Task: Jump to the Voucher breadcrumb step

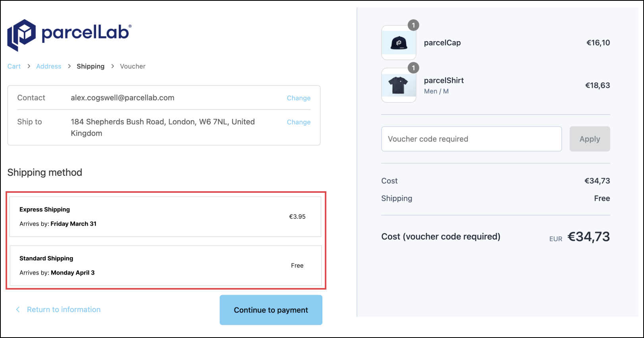Action: point(133,66)
